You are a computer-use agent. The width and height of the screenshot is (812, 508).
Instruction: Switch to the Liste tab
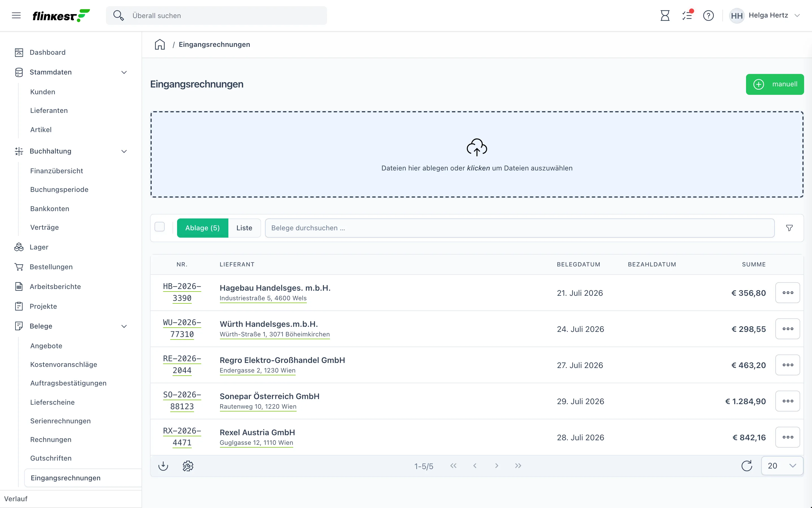point(244,228)
